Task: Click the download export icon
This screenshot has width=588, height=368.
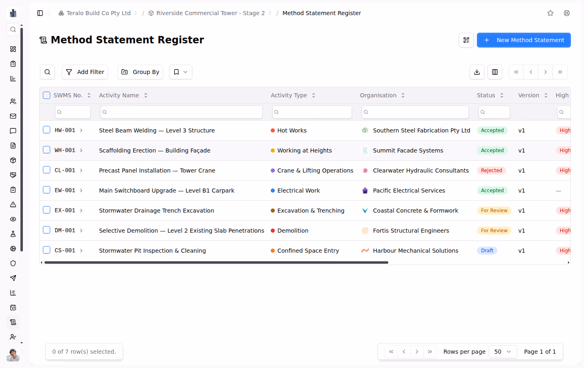Action: (477, 72)
